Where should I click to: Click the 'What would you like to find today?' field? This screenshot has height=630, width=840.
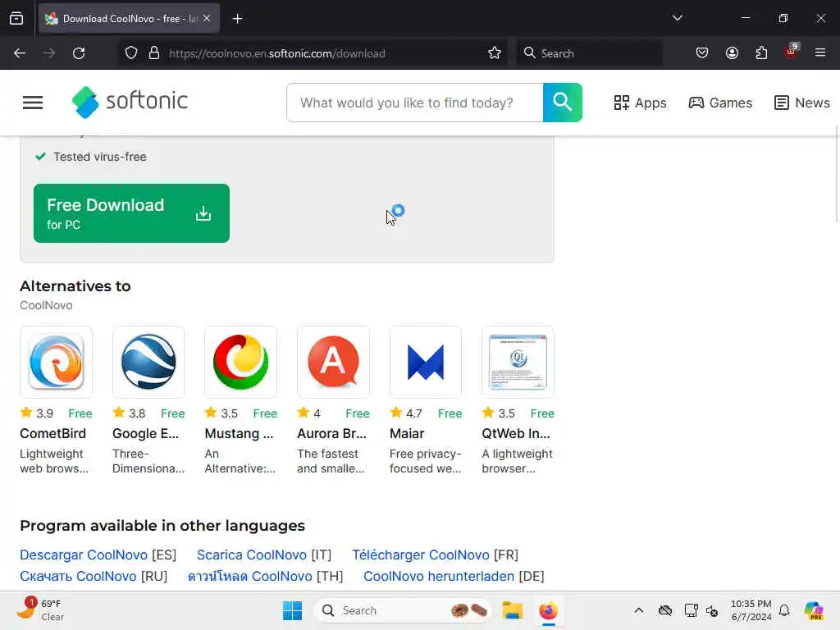415,103
